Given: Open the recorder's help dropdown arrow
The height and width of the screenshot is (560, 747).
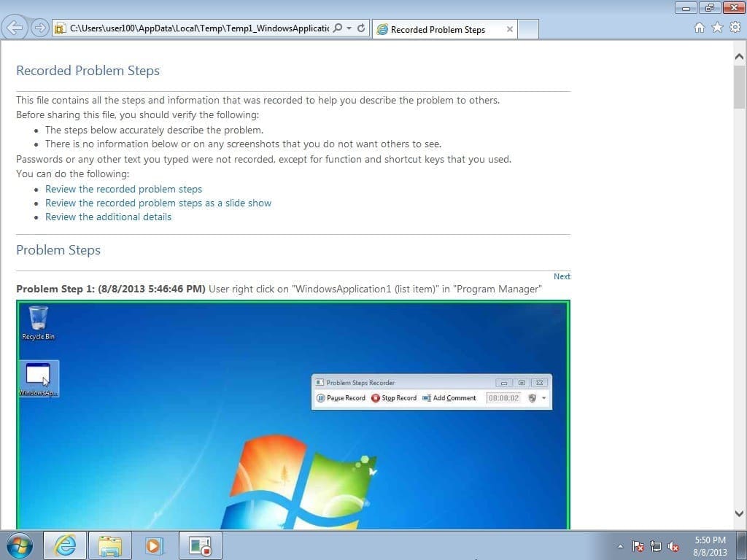Looking at the screenshot, I should click(544, 398).
